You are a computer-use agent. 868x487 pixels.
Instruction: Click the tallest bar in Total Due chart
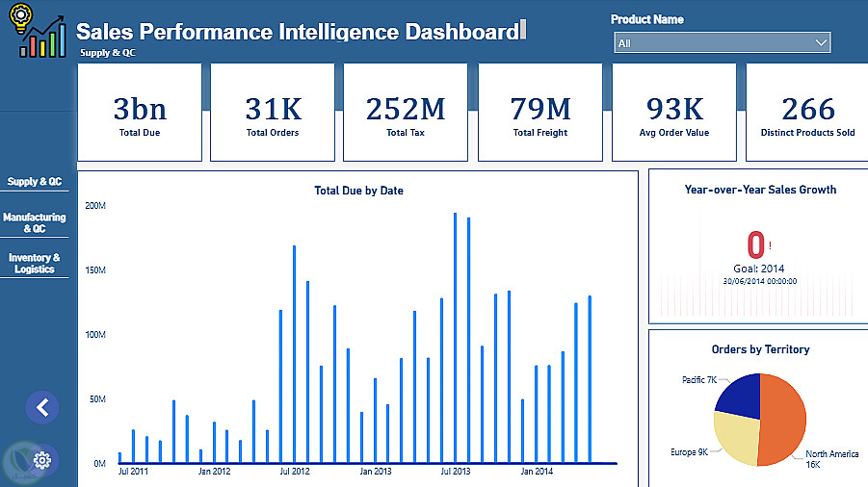[455, 337]
